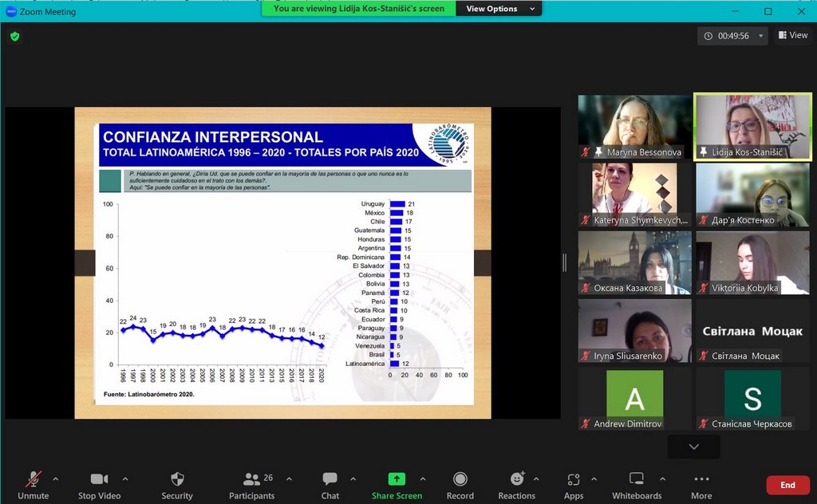The height and width of the screenshot is (504, 817).
Task: Expand audio settings arrow beside Unmute
Action: point(55,479)
